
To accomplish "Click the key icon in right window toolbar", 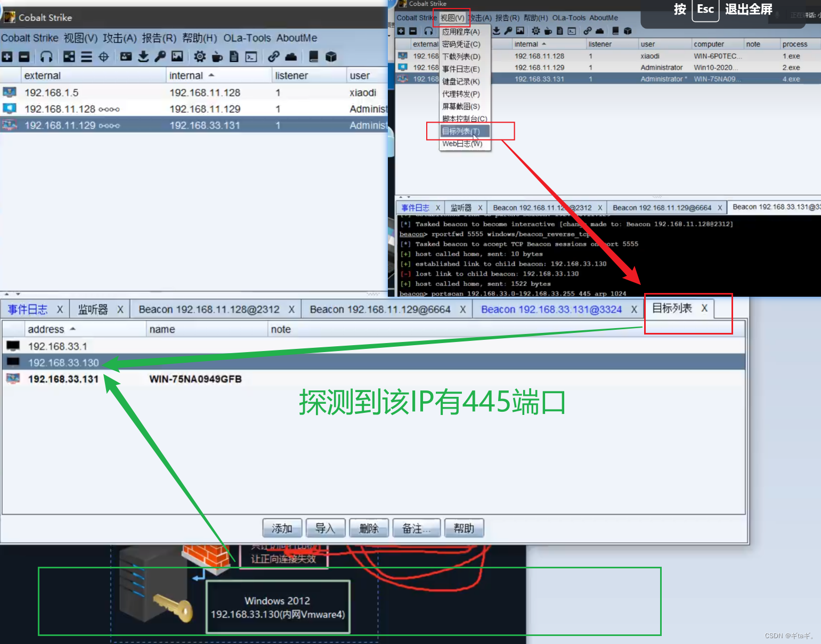I will pos(508,31).
